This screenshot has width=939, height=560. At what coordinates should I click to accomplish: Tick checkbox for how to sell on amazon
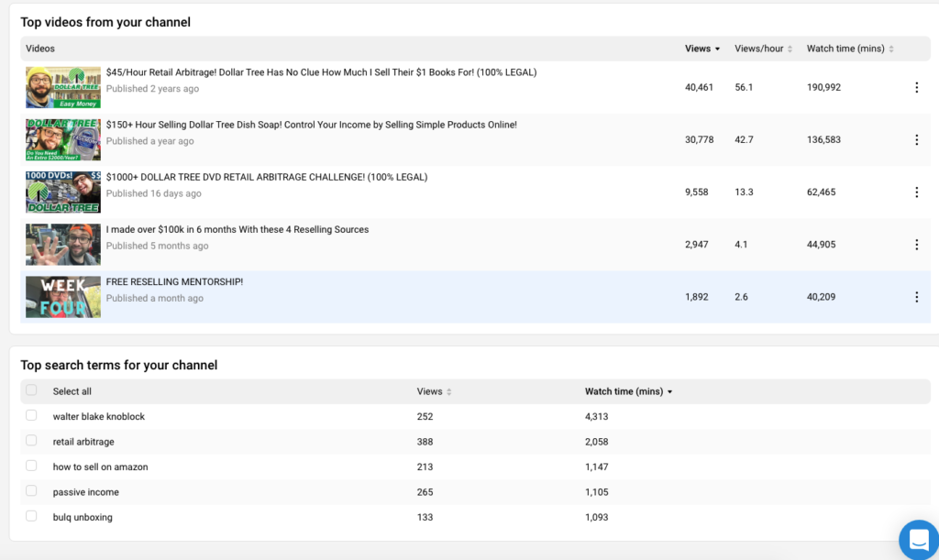pos(31,467)
